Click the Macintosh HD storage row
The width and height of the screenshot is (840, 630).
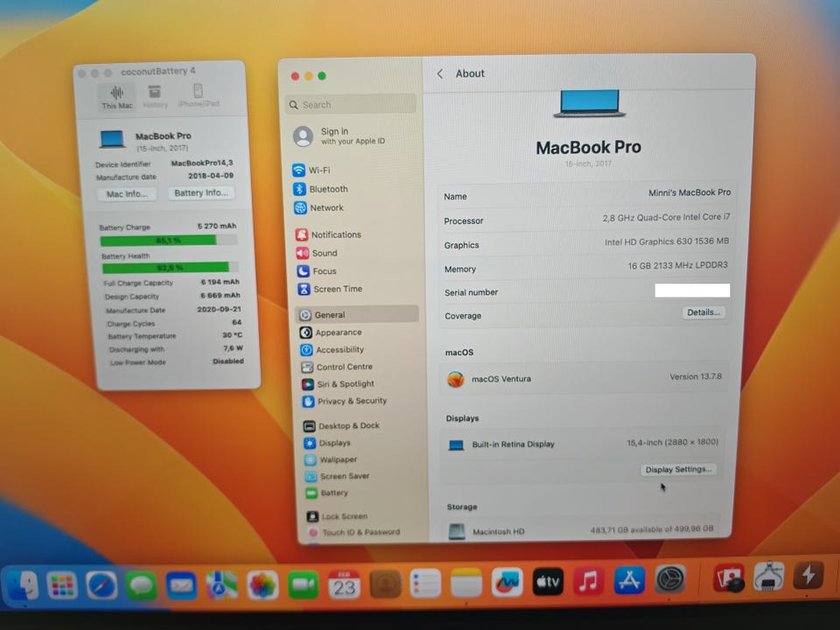[583, 530]
